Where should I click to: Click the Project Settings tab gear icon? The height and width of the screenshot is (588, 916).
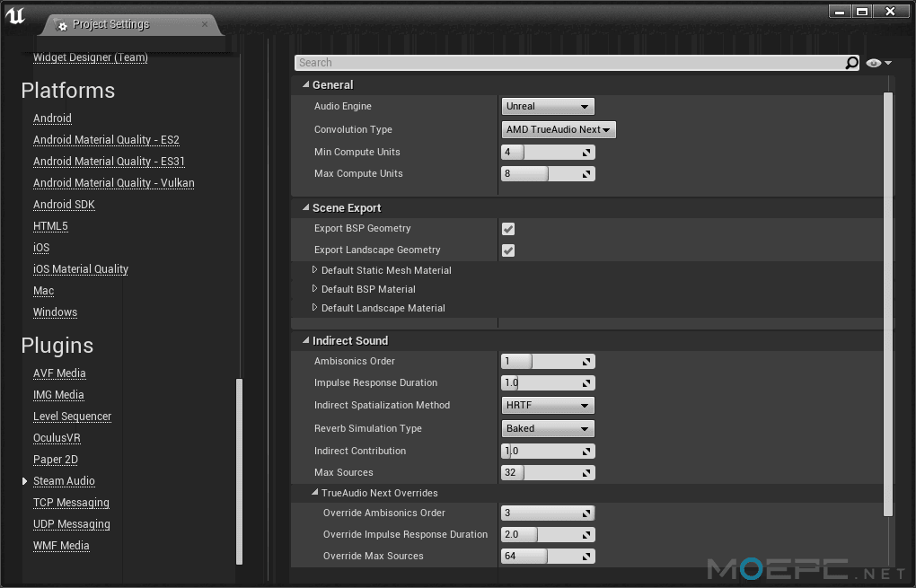(x=61, y=25)
